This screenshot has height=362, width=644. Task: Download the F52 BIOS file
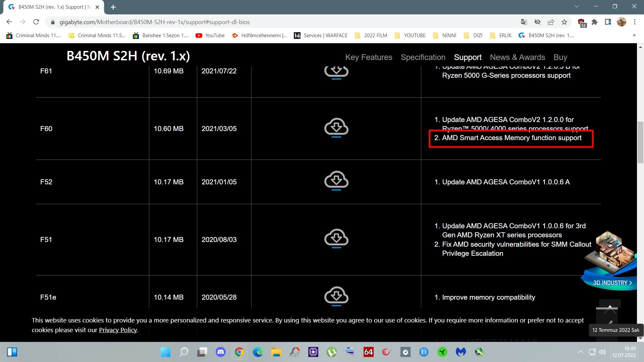(336, 181)
